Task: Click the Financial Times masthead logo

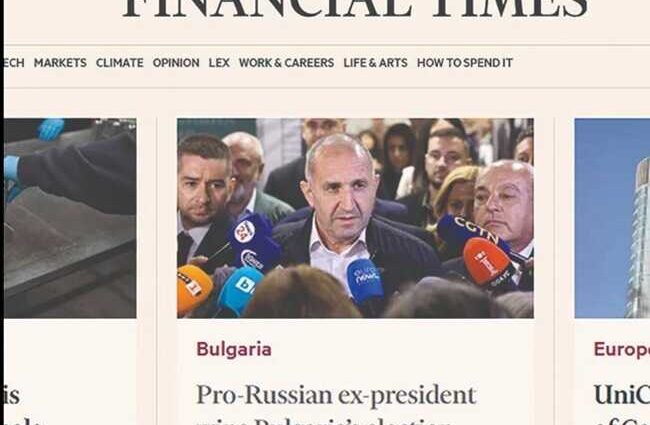Action: pos(355,9)
